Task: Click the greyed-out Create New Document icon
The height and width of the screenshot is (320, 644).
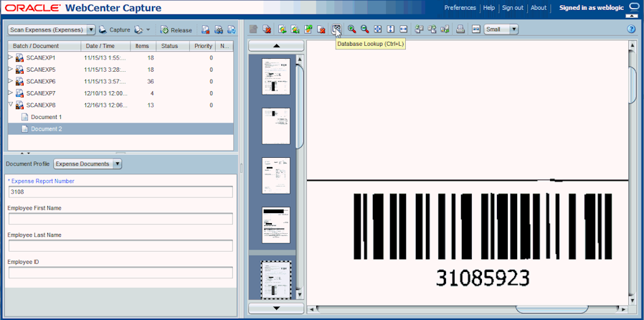Action: pos(254,29)
